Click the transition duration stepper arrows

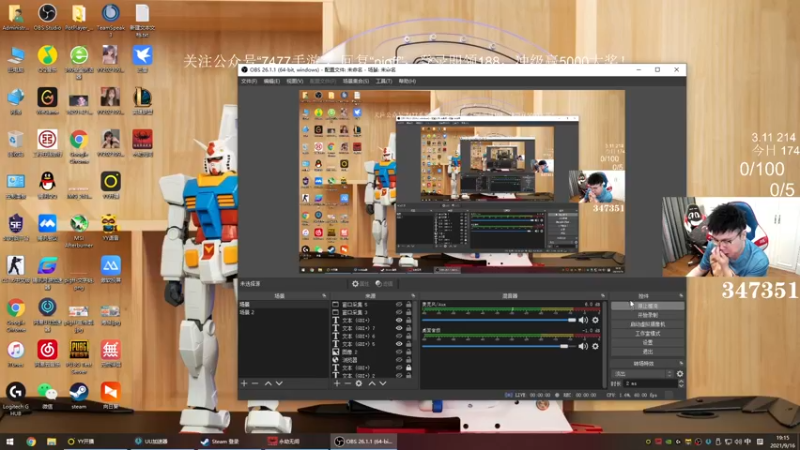tap(681, 383)
